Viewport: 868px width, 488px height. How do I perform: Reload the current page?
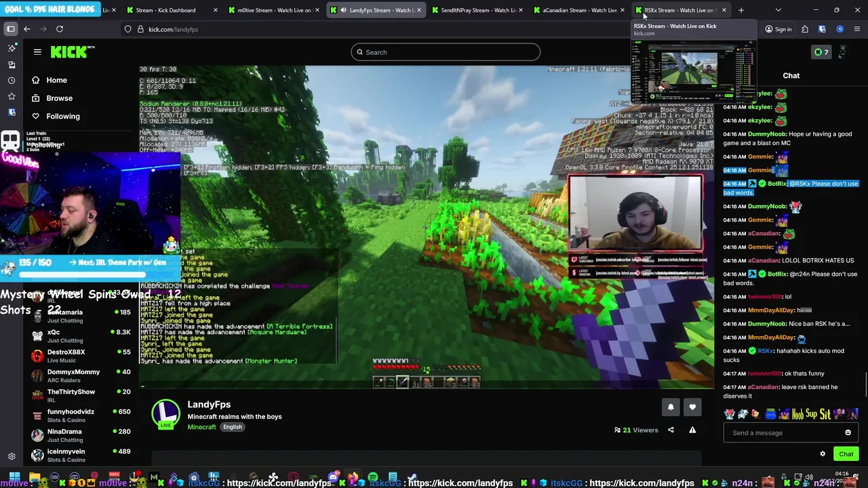(x=60, y=29)
